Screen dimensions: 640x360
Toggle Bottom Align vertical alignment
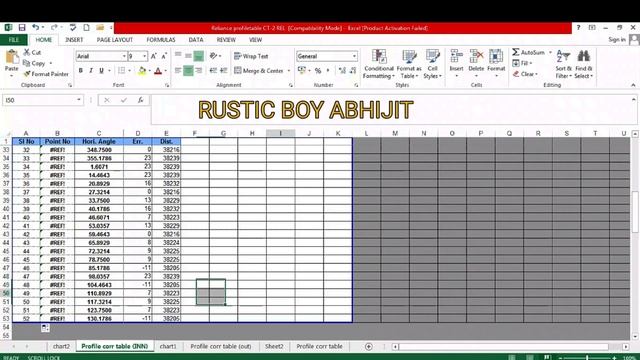[x=199, y=56]
